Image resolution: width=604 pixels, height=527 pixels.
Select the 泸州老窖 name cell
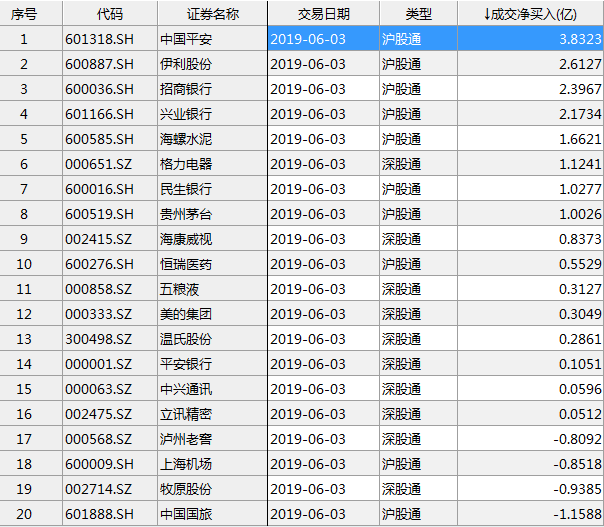tap(212, 439)
